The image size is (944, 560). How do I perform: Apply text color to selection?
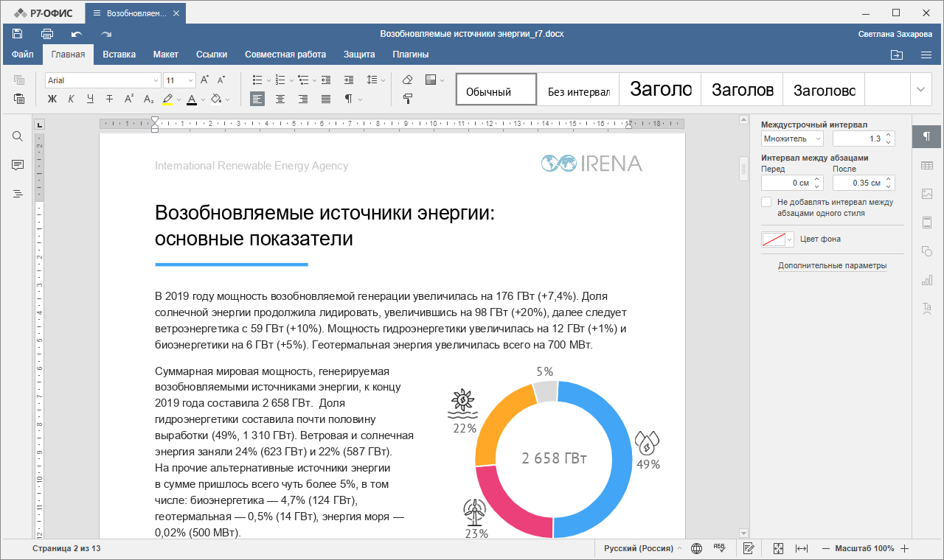coord(192,99)
